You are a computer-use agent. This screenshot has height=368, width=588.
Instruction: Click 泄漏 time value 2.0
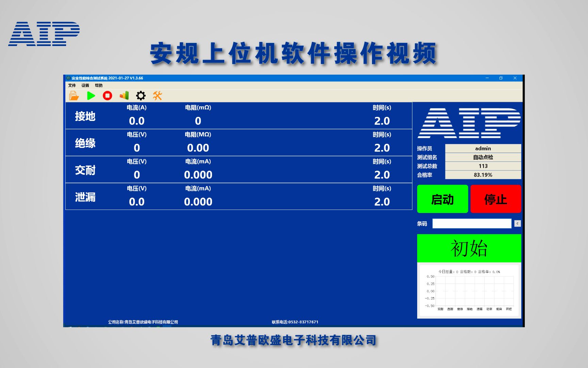tap(382, 202)
